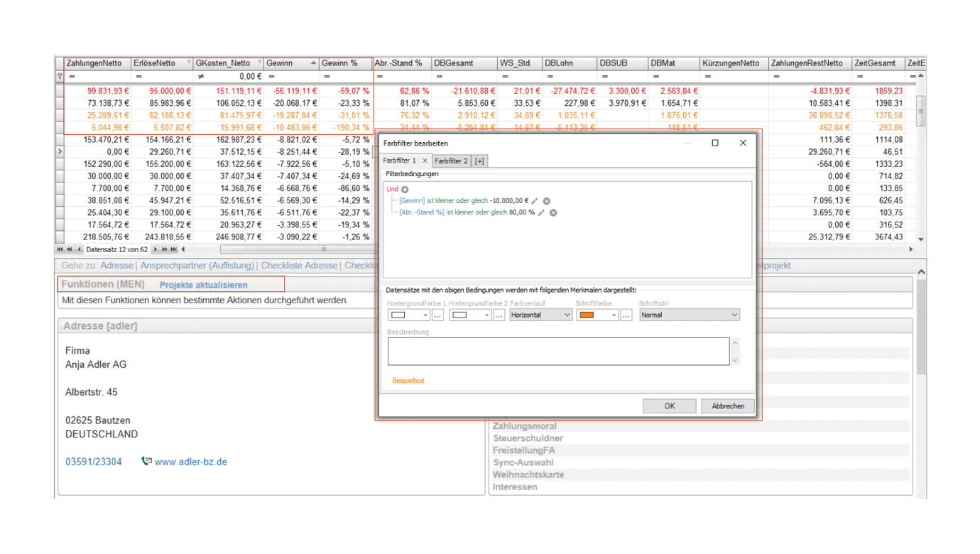Delete the Abr.-Stand % filter condition

(553, 212)
